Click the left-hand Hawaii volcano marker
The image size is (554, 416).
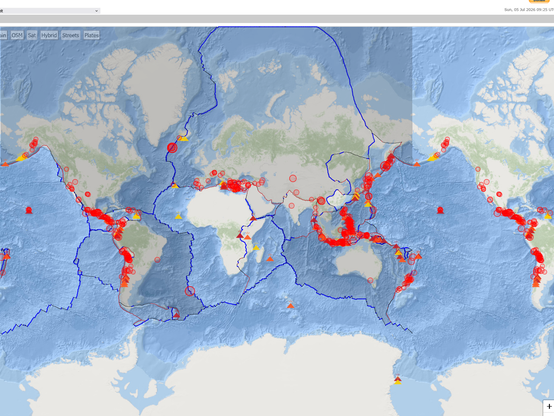(x=29, y=210)
